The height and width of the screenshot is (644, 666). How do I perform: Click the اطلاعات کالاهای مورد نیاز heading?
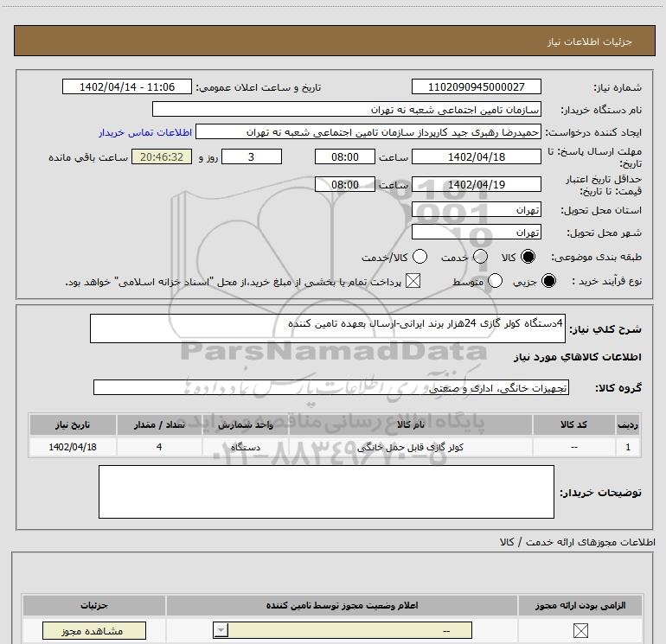[577, 357]
